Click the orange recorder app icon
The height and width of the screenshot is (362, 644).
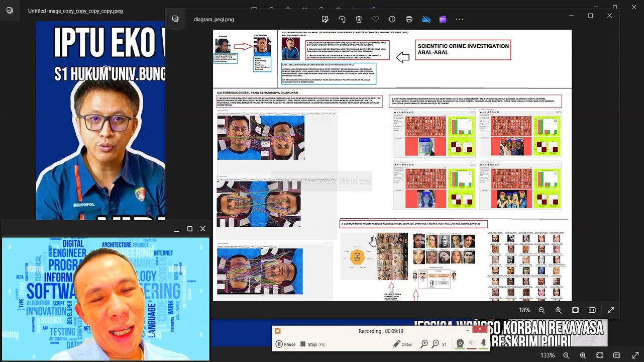278,331
